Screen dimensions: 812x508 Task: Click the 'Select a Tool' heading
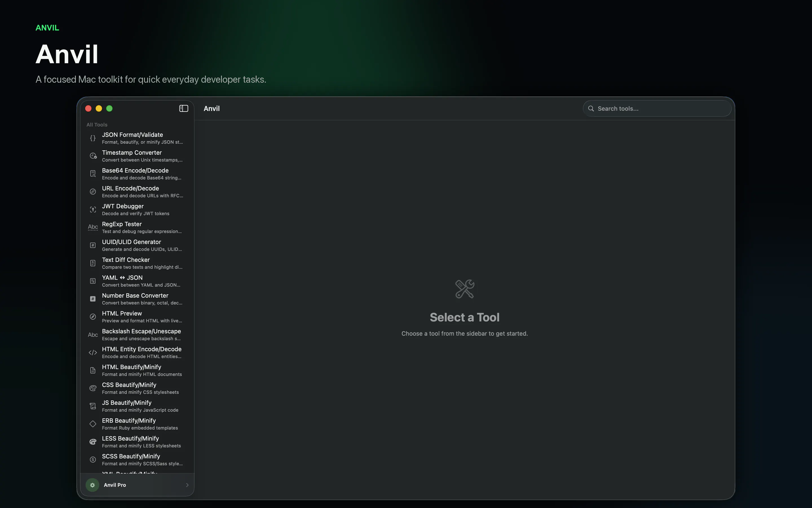pyautogui.click(x=465, y=317)
